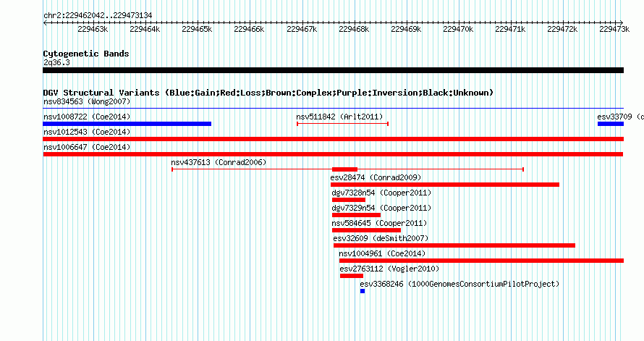Open the nsv1006647 (Coe2014) label
The width and height of the screenshot is (644, 341).
87,147
